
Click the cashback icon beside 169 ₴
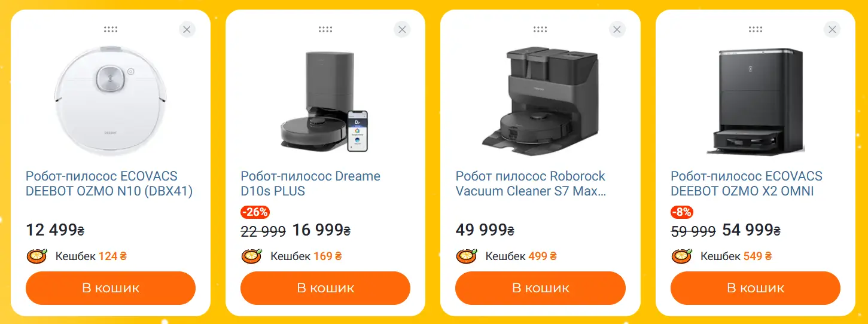click(252, 256)
